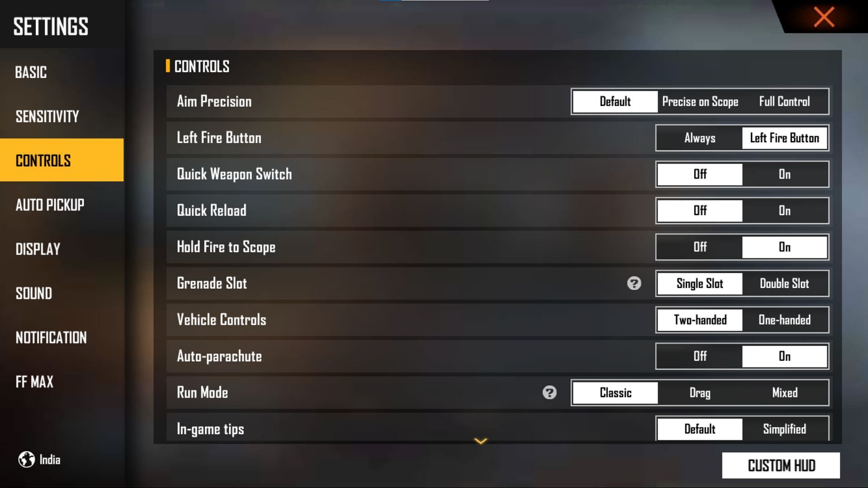Select Single Slot grenade option
The height and width of the screenshot is (488, 868).
pos(699,283)
